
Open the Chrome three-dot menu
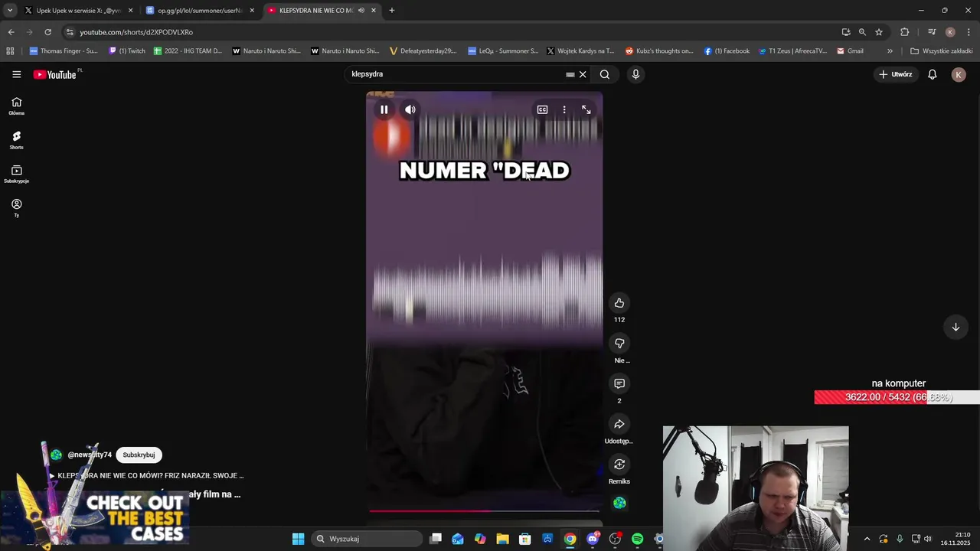969,32
